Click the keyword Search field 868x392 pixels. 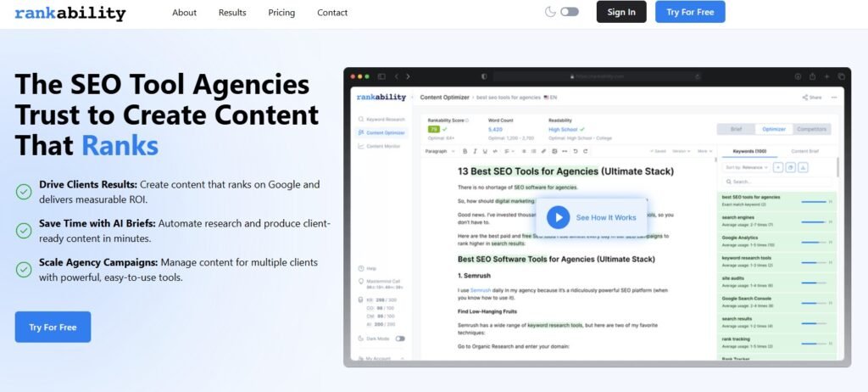(776, 182)
